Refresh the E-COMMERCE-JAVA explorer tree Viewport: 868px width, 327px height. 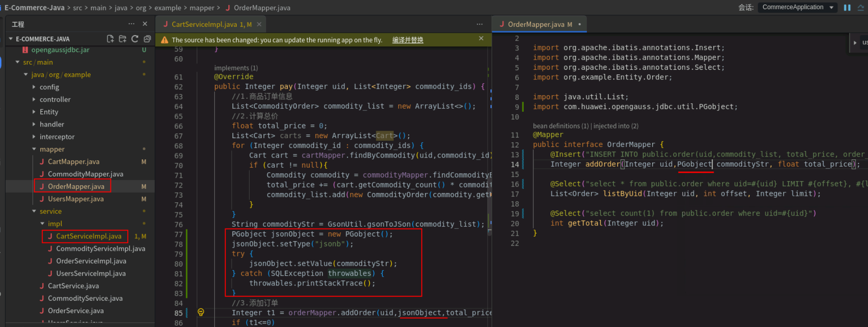pyautogui.click(x=135, y=39)
